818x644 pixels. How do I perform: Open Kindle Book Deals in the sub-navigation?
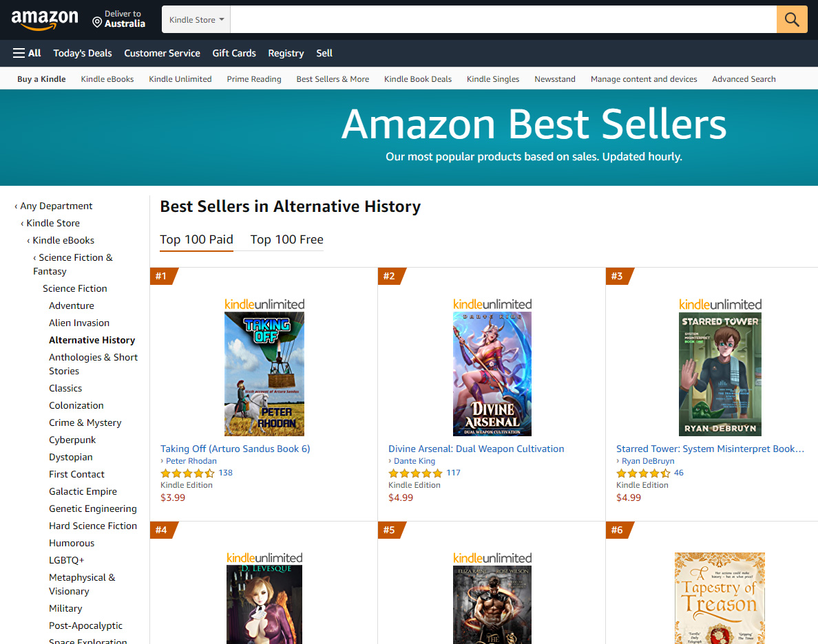pyautogui.click(x=418, y=79)
